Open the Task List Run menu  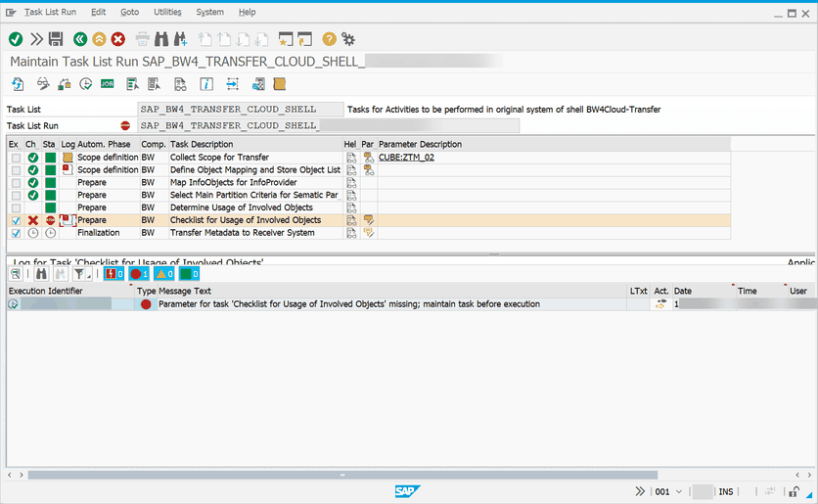50,12
